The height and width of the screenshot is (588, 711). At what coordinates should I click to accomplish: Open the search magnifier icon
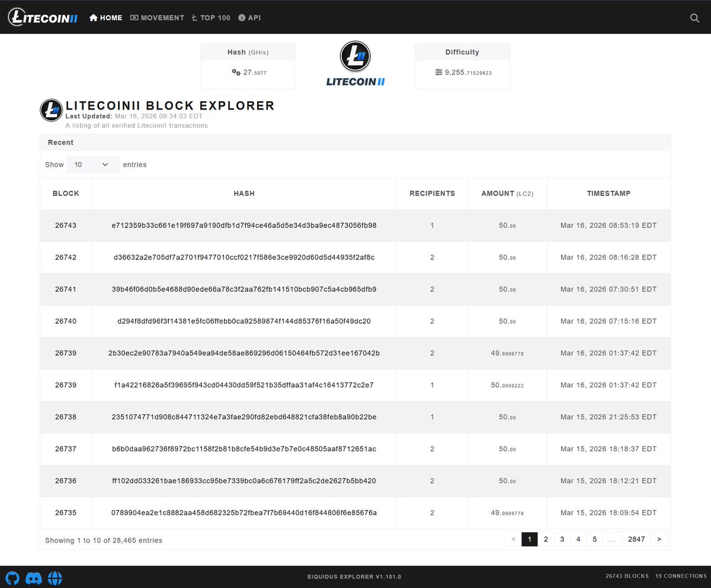[695, 18]
